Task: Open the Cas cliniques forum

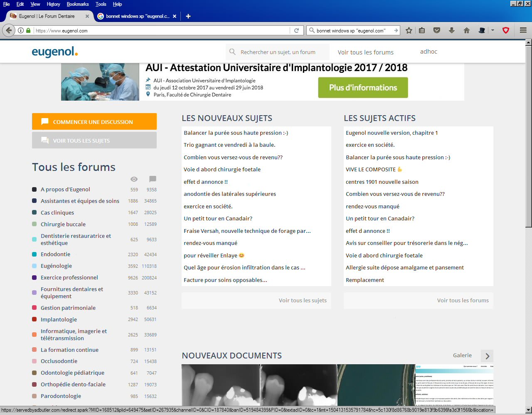Action: 57,212
